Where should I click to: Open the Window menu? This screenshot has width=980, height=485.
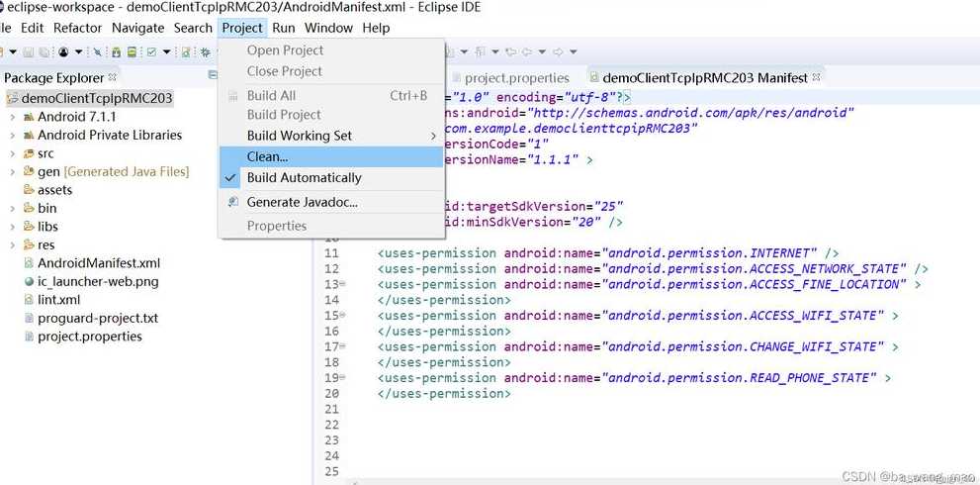[x=328, y=28]
